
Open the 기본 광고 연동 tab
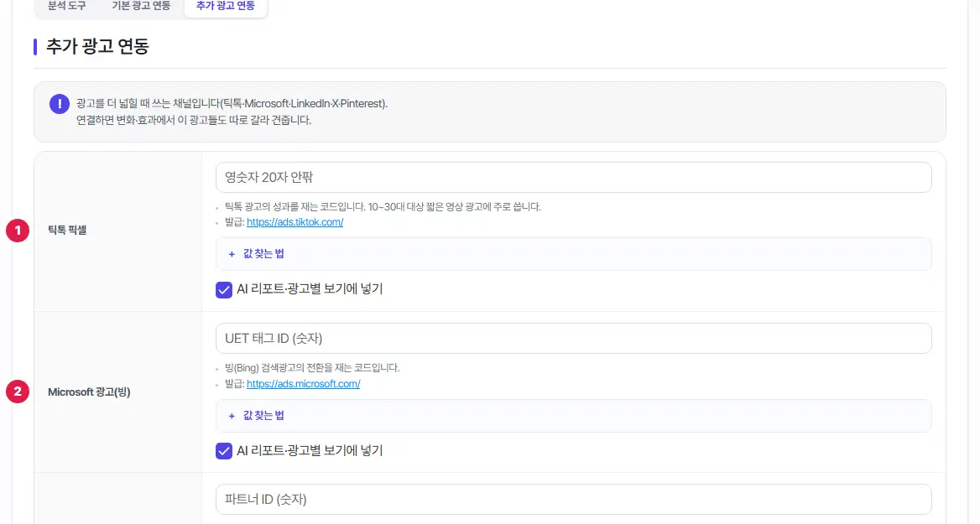pos(141,6)
